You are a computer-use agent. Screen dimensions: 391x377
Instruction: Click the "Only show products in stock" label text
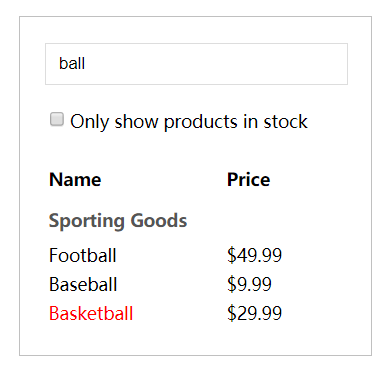[189, 122]
